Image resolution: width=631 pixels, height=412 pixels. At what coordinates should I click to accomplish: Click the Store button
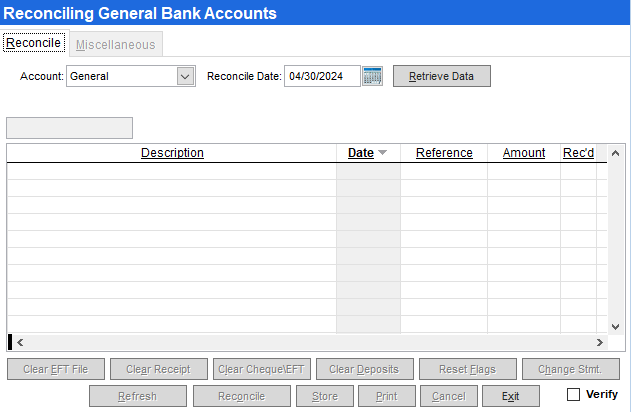[x=325, y=396]
